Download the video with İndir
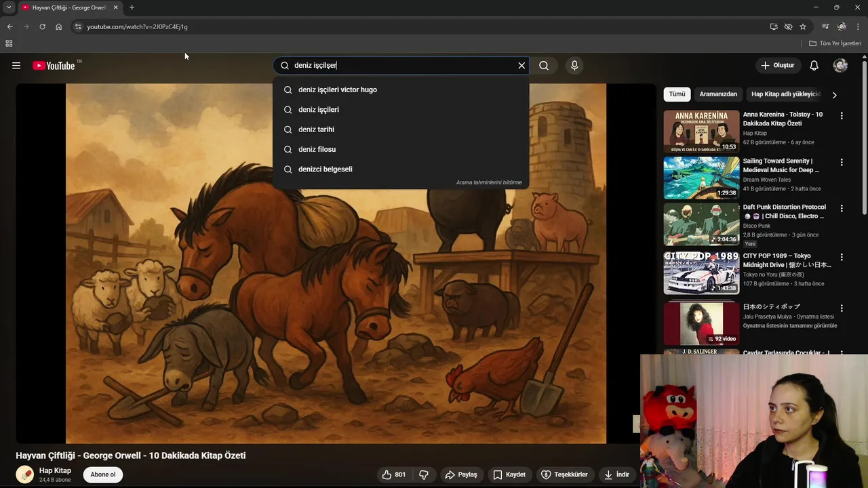This screenshot has width=868, height=488. coord(617,474)
